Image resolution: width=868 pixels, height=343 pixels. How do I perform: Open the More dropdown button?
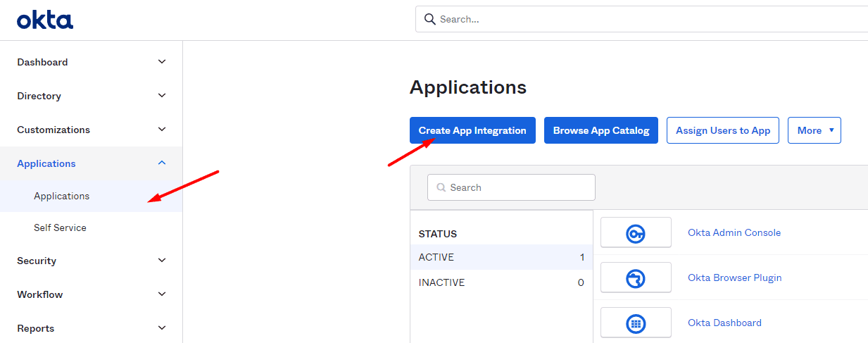[x=814, y=130]
